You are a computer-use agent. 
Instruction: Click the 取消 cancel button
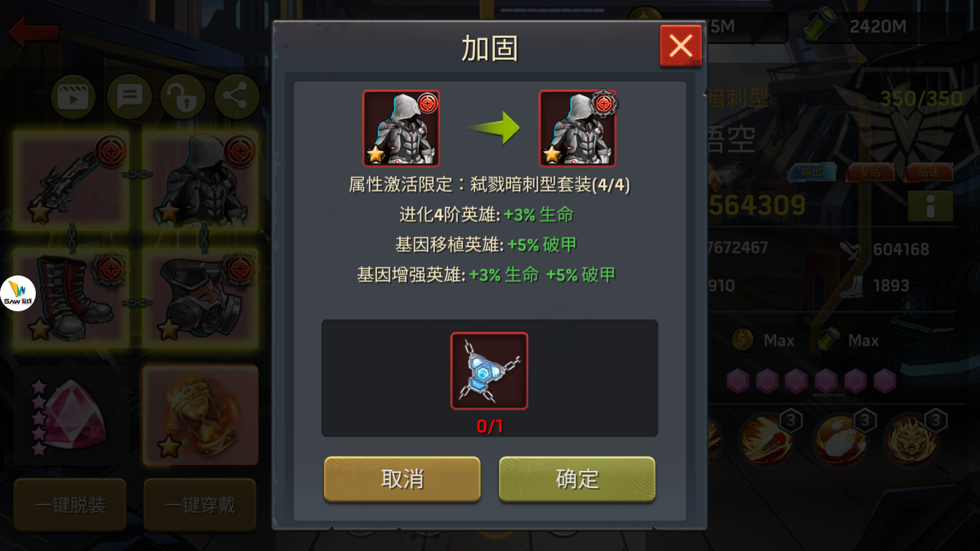pyautogui.click(x=402, y=479)
